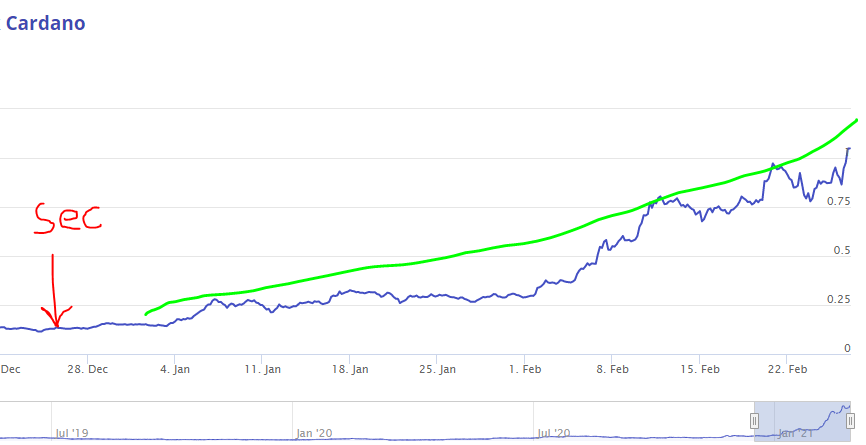Click the 1. Feb x-axis date label
Image resolution: width=866 pixels, height=445 pixels.
[x=525, y=369]
